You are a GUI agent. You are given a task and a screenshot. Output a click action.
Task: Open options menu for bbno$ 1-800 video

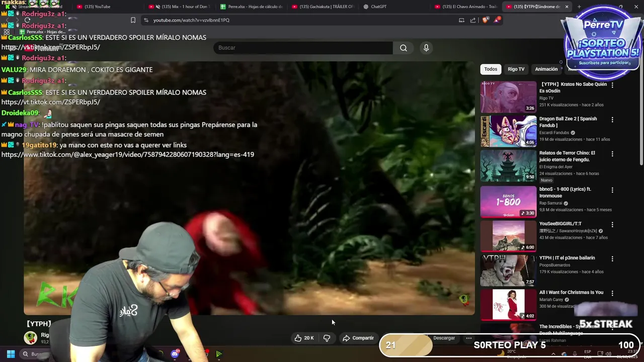pos(612,190)
